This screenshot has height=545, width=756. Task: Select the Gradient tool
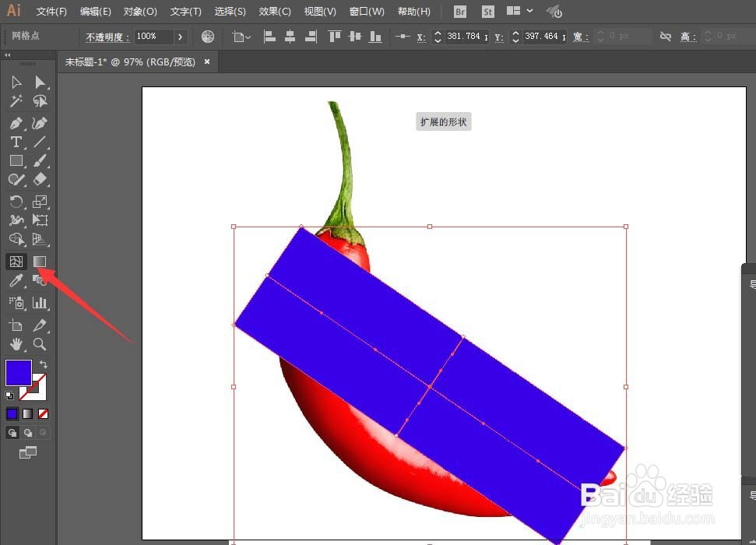(x=40, y=262)
